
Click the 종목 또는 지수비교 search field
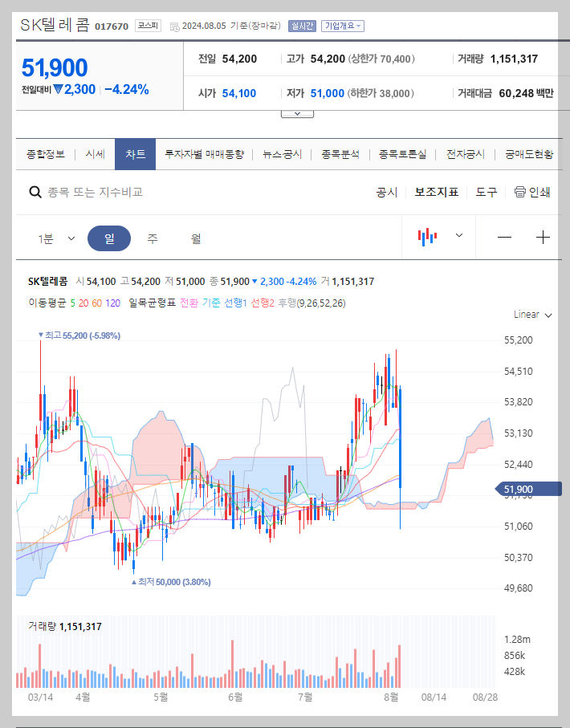click(96, 192)
